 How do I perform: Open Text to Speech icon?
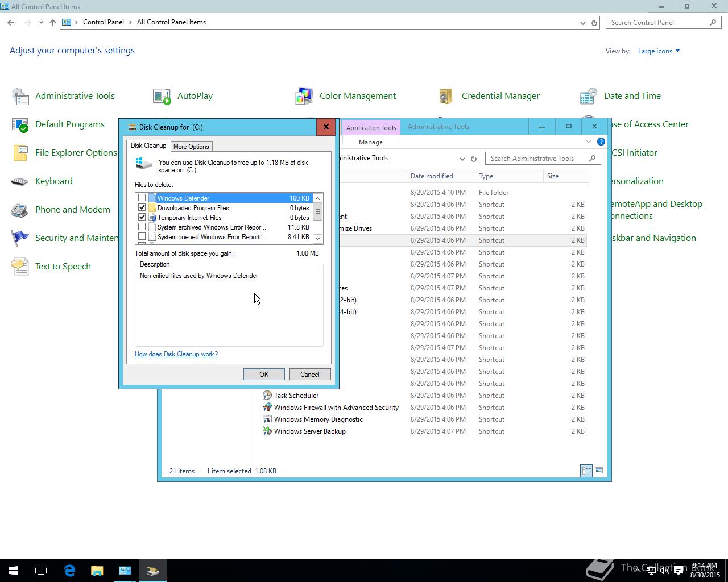[x=20, y=267]
